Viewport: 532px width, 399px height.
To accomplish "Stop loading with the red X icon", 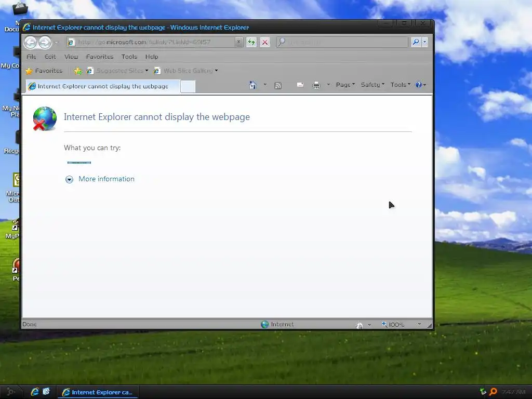I will click(265, 42).
